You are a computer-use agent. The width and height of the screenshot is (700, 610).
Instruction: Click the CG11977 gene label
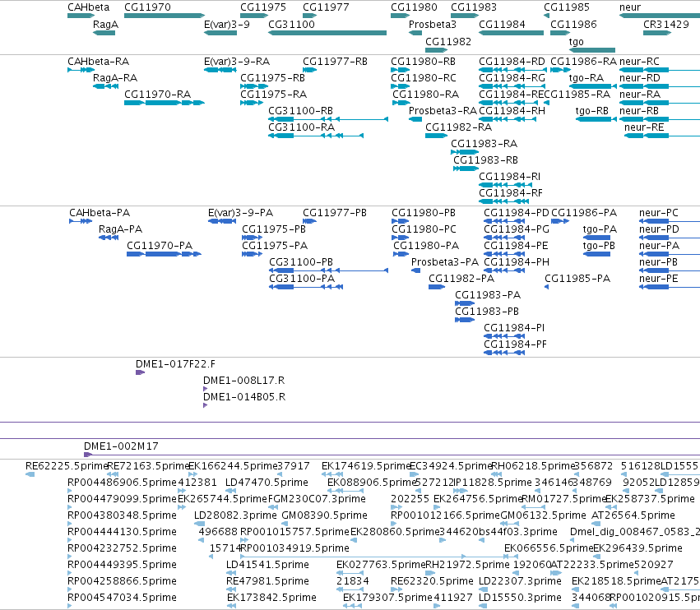pyautogui.click(x=326, y=7)
